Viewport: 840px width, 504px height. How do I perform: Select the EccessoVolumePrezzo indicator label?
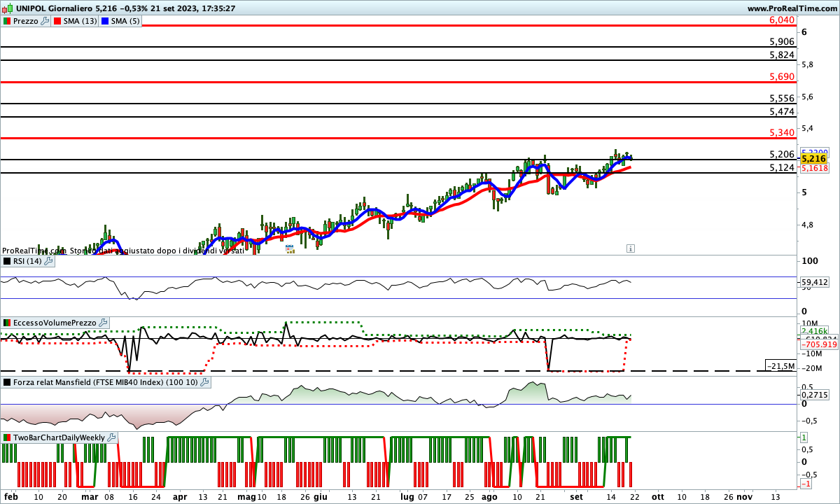click(55, 323)
